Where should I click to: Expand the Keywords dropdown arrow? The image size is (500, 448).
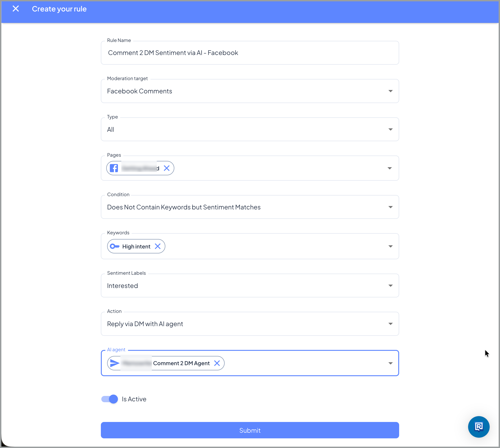point(390,246)
